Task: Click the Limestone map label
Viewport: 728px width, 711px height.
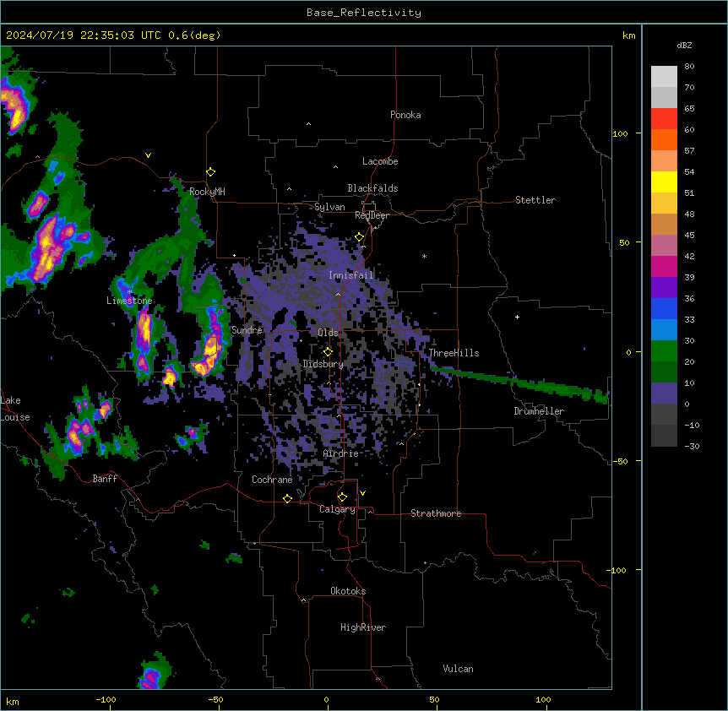Action: (x=129, y=301)
